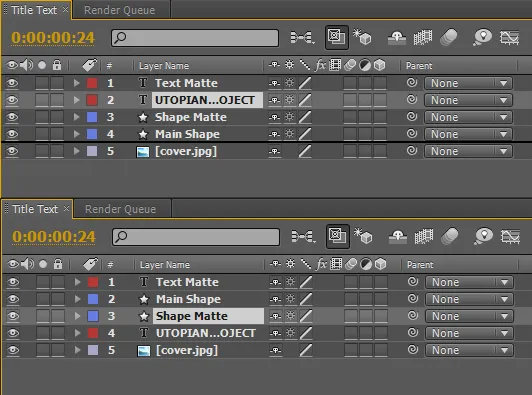532x395 pixels.
Task: Hide Shape Matte layer in top panel
Action: point(12,117)
